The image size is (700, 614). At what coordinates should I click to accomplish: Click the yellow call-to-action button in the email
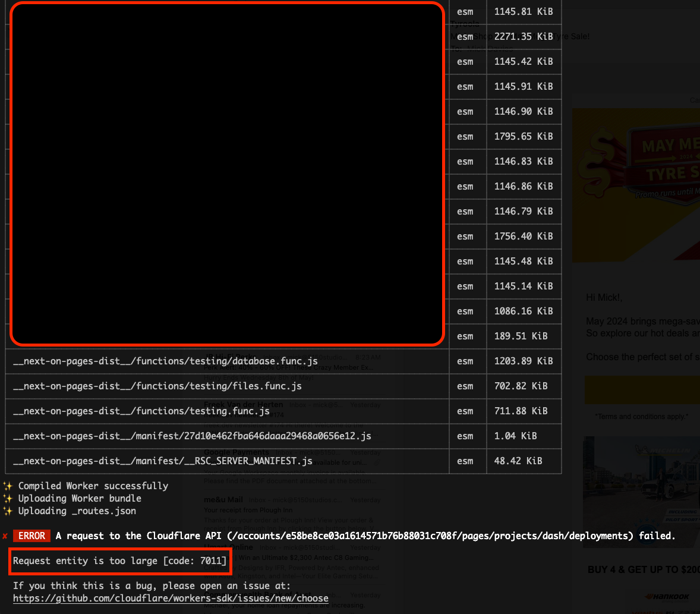[648, 391]
